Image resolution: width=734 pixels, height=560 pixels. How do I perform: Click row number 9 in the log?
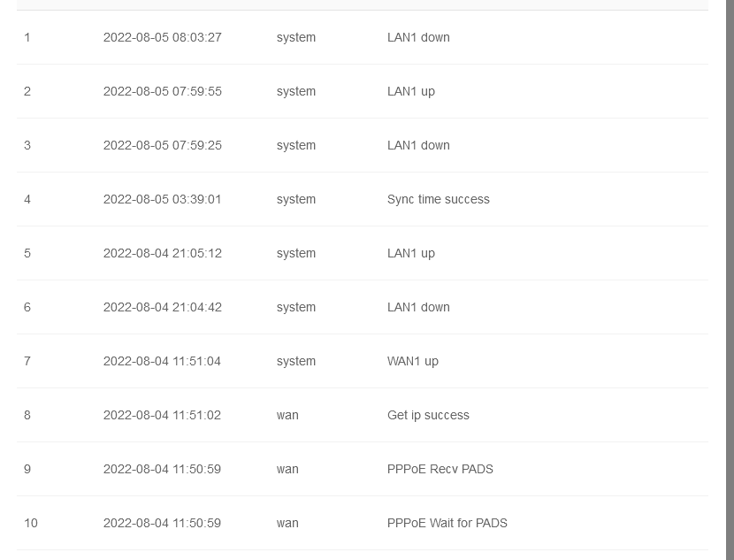coord(27,469)
